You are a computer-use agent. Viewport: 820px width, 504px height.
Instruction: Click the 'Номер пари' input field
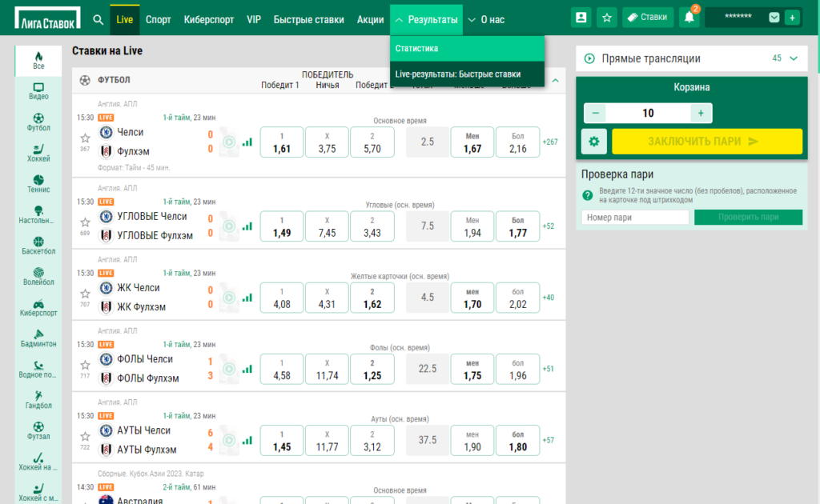pos(635,218)
